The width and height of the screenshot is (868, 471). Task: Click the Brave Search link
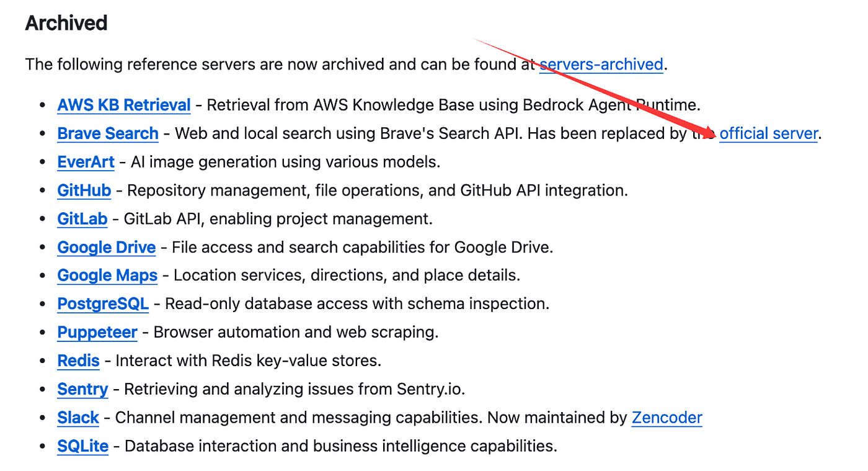point(108,133)
